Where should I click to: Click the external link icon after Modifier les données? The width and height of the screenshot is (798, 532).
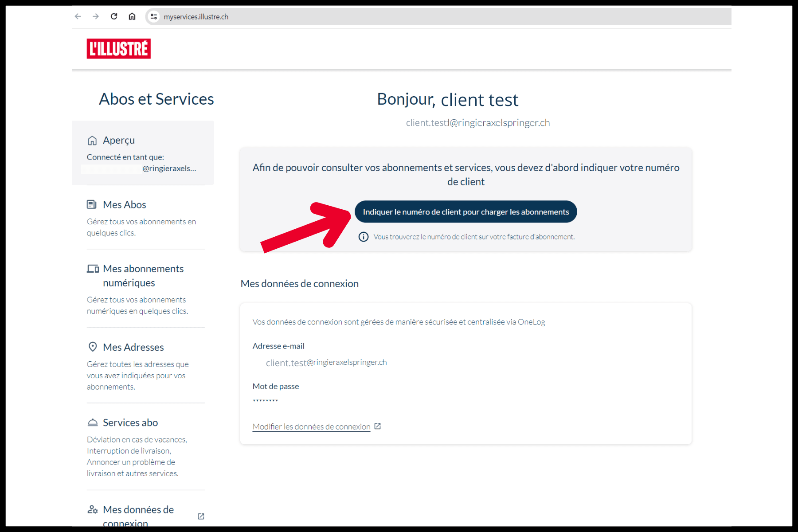(377, 426)
